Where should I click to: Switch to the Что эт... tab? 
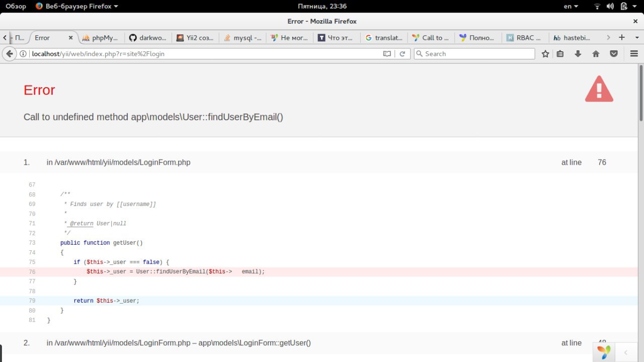(336, 38)
